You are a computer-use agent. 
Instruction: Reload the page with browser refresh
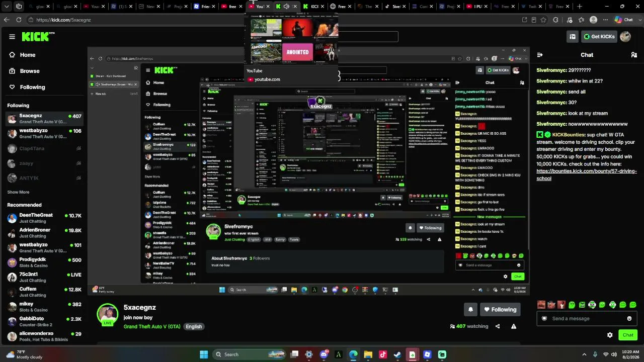coord(19,20)
